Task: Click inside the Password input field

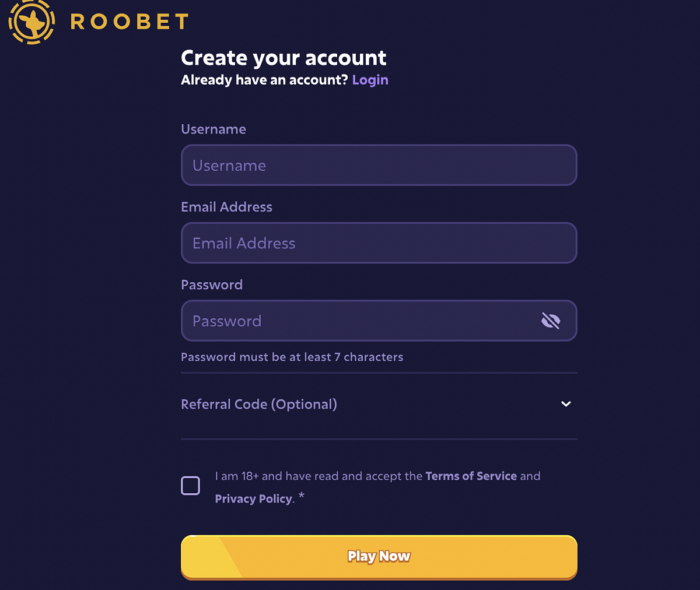Action: point(356,321)
